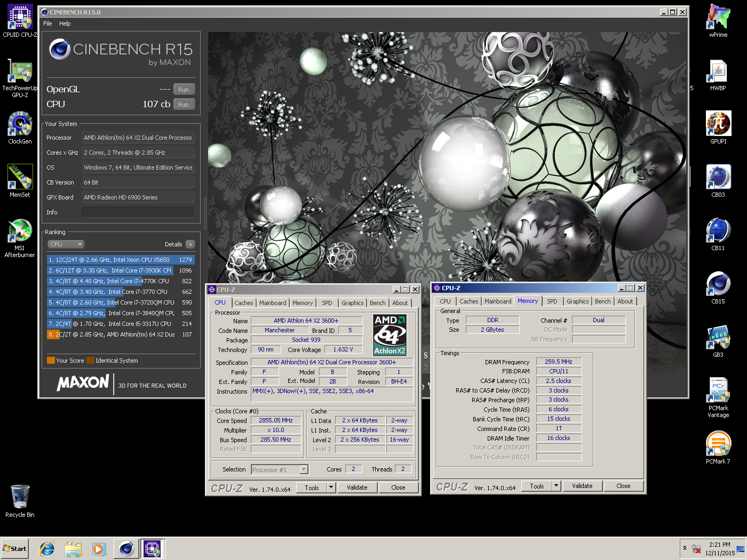Open the PCMark Vantage desktop icon
The image size is (747, 560).
(x=718, y=397)
